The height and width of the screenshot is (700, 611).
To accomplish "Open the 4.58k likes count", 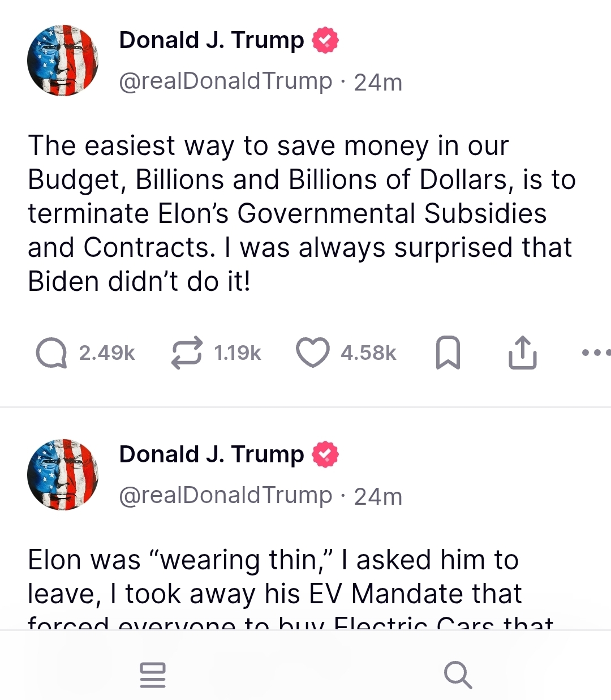I will pyautogui.click(x=368, y=353).
